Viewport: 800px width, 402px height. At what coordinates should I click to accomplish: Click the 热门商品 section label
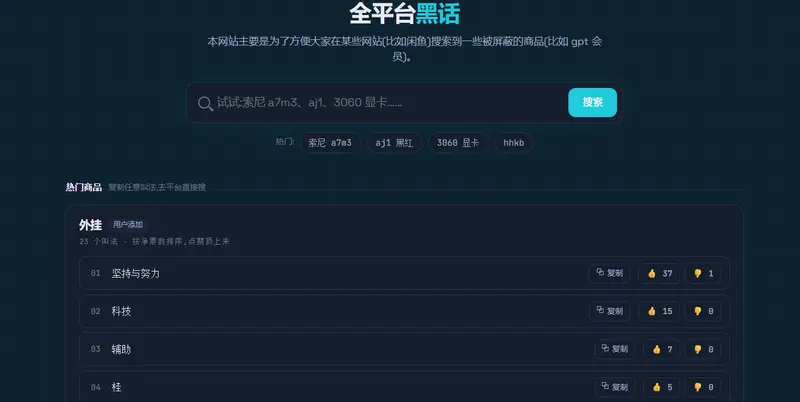tap(84, 187)
